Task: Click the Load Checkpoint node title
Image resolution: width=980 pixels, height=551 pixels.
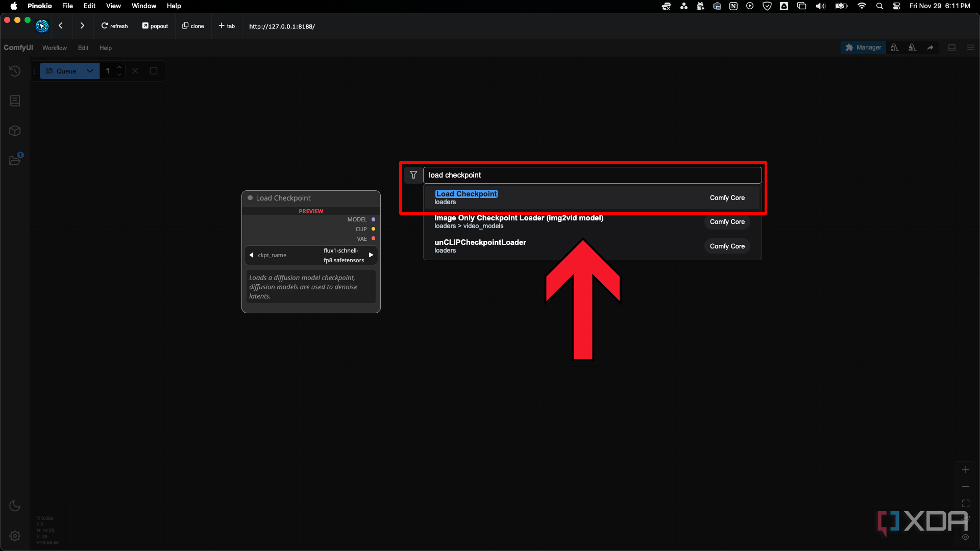Action: (283, 198)
